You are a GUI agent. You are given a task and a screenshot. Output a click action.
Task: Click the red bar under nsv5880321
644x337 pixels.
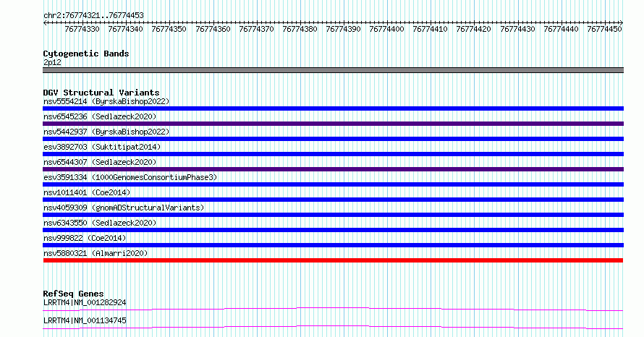click(x=333, y=260)
